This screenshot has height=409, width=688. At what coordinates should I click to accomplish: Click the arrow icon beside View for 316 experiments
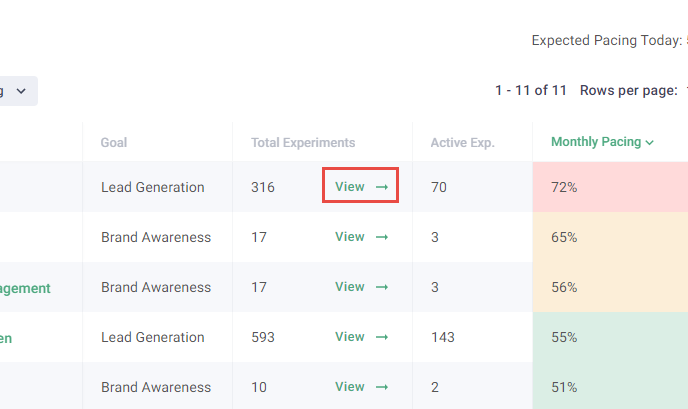(381, 187)
